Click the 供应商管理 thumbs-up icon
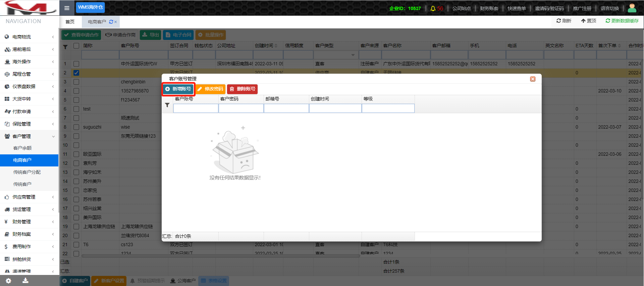644x286 pixels. (7, 197)
